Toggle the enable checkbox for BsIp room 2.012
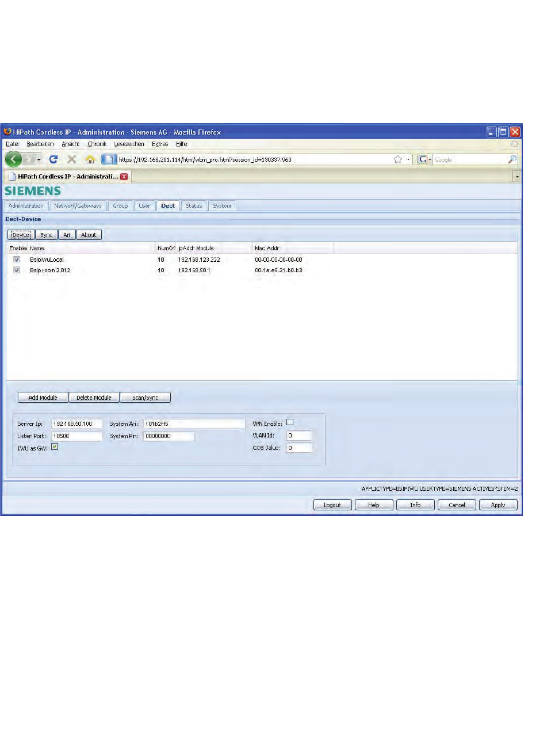 tap(17, 270)
